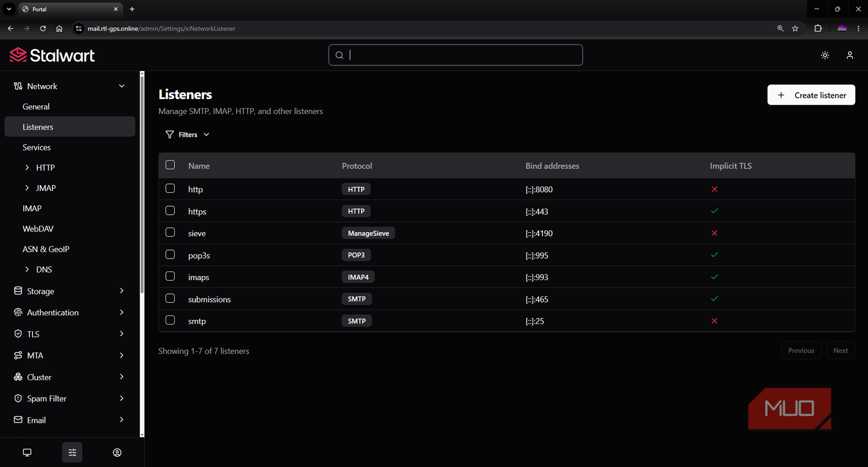Click the Create listener button
Screen dimensions: 868x467
(811, 95)
